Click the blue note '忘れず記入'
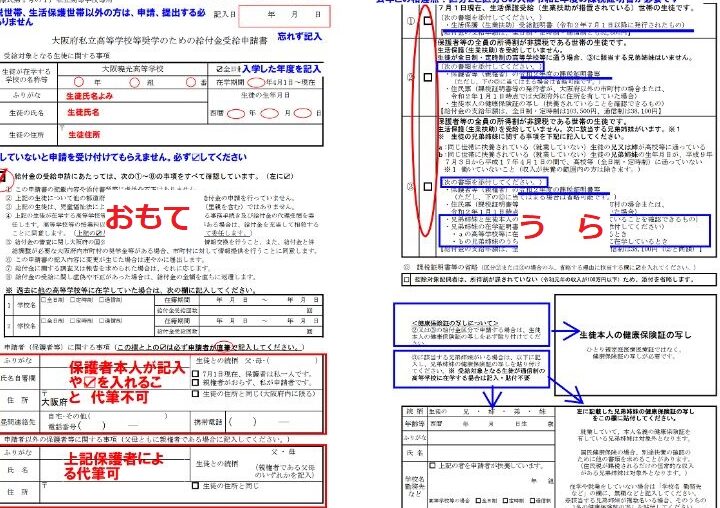 pos(299,36)
